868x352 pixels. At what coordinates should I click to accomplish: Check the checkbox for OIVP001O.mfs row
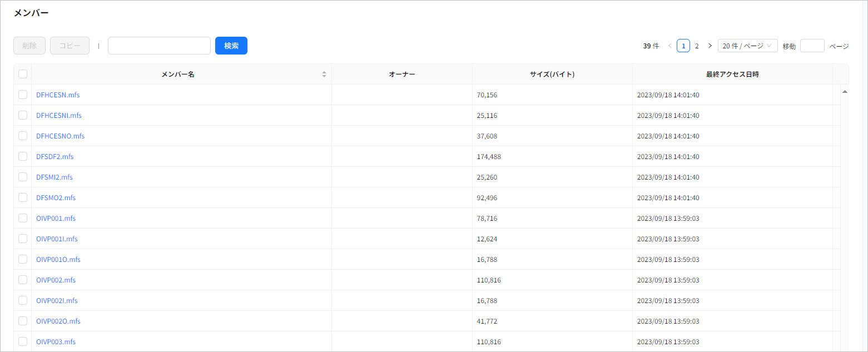click(x=23, y=259)
